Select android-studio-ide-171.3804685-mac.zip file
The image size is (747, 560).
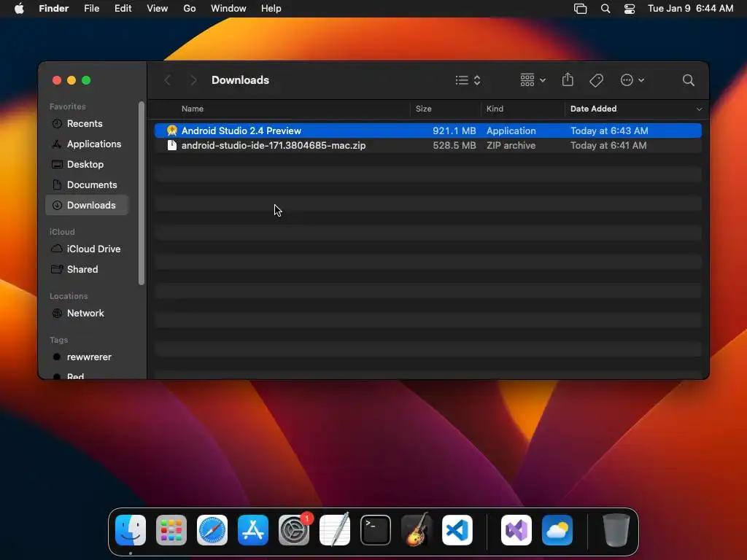coord(274,145)
